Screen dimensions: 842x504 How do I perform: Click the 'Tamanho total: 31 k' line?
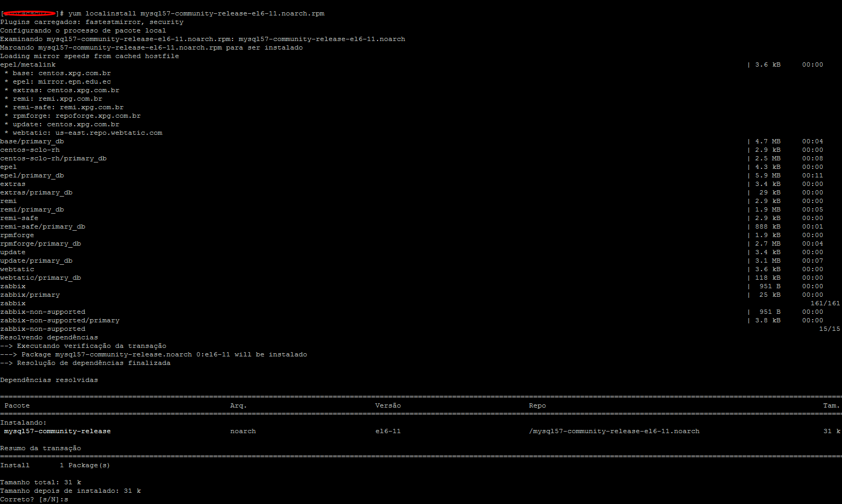pos(41,482)
